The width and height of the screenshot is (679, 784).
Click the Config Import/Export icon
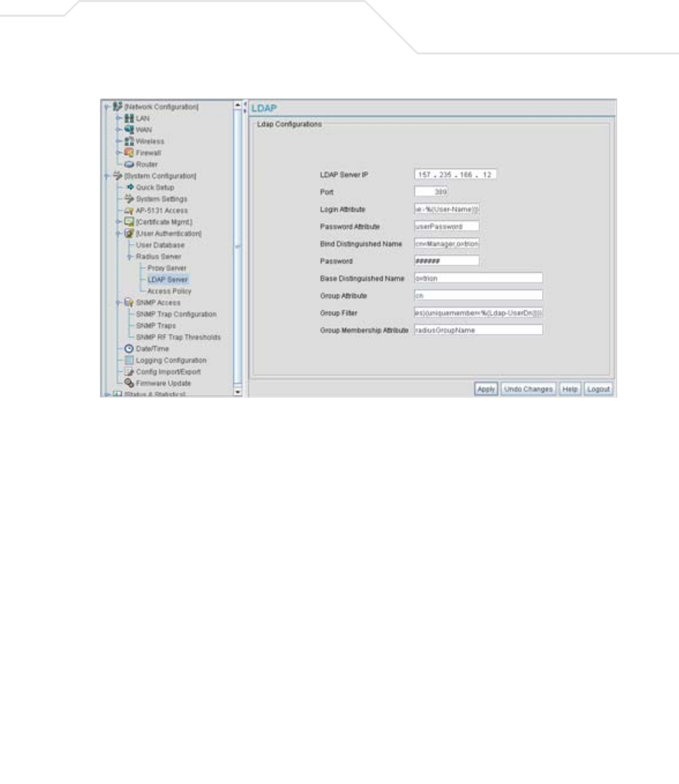coord(129,372)
